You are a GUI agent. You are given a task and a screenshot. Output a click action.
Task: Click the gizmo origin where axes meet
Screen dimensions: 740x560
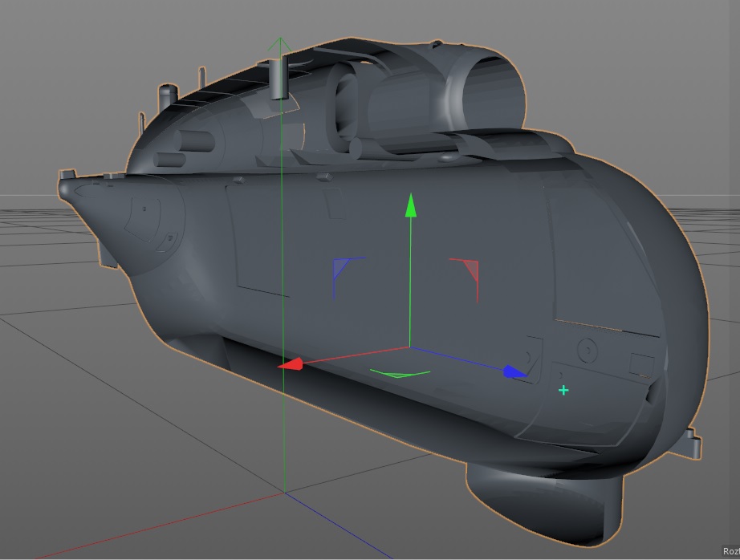pyautogui.click(x=410, y=347)
